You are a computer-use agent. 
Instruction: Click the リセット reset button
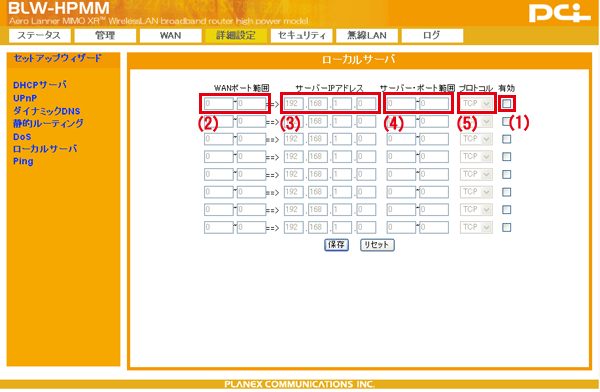point(377,245)
